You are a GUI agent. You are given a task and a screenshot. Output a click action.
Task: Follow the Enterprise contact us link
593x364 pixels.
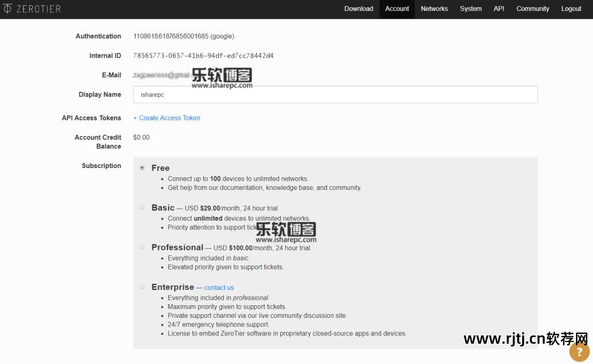click(219, 288)
